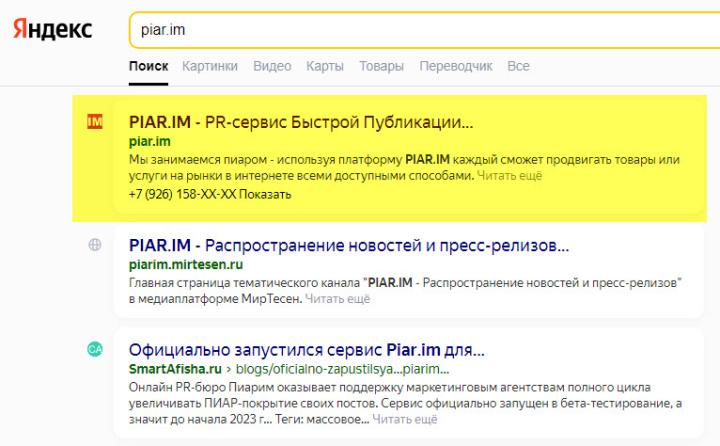The height and width of the screenshot is (446, 720).
Task: Open the Переводчик tab
Action: (x=456, y=66)
